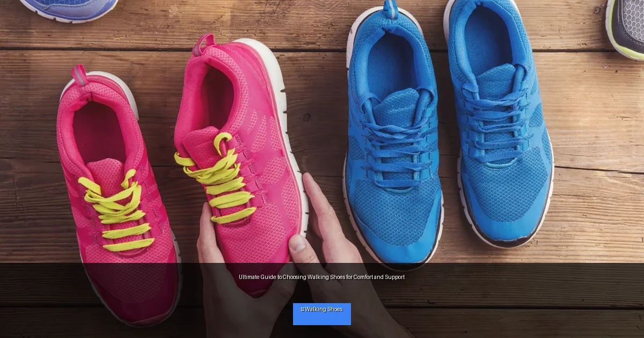Image resolution: width=644 pixels, height=338 pixels.
Task: Click the Walking Shoes category button
Action: [322, 314]
